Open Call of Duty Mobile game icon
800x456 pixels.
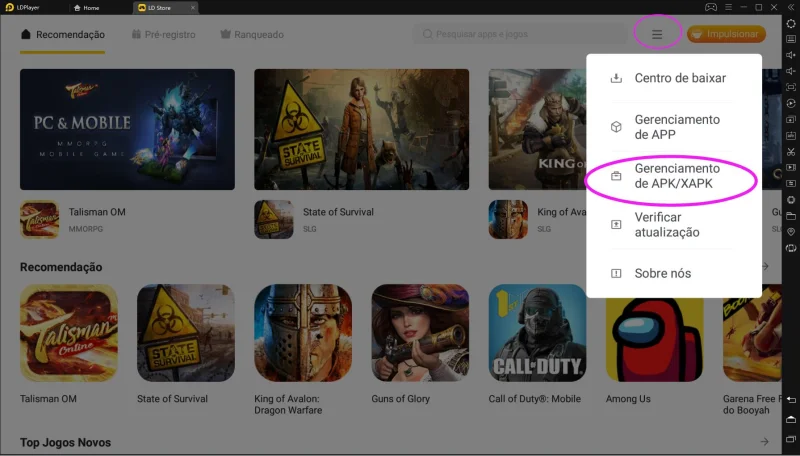pos(537,333)
